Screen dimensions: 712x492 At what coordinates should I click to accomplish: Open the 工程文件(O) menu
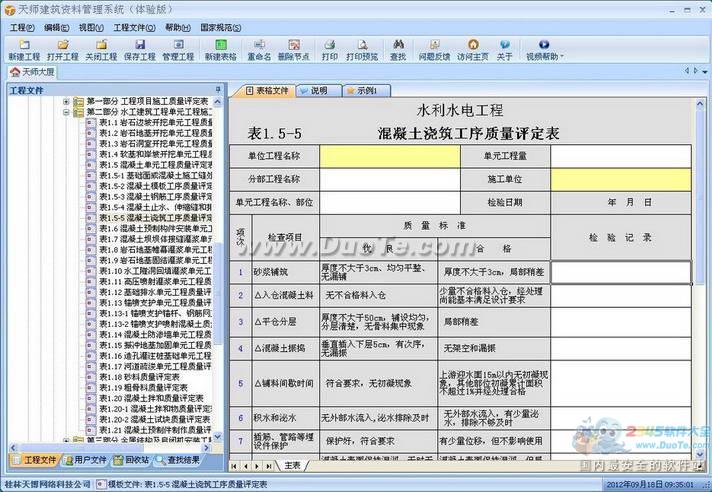tap(134, 28)
